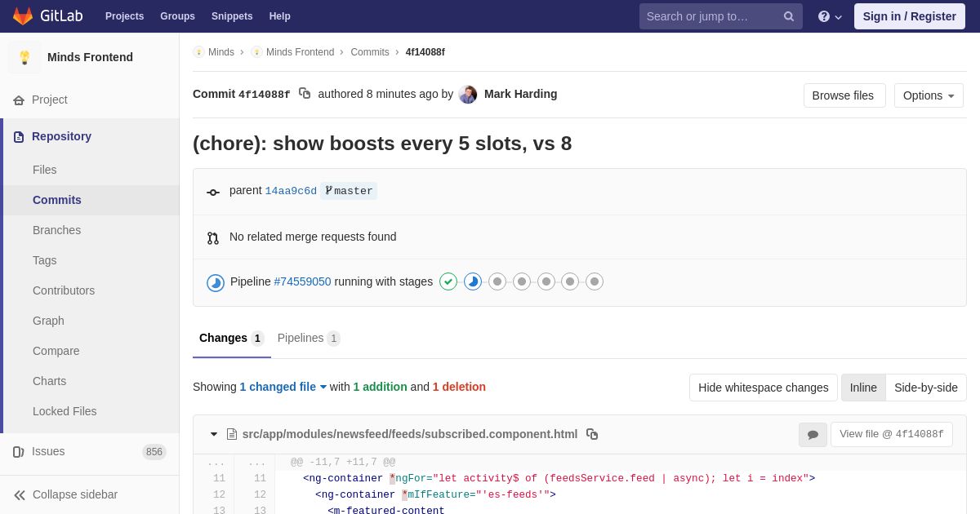Open Files in repository sidebar
Viewport: 980px width, 514px height.
[91, 170]
